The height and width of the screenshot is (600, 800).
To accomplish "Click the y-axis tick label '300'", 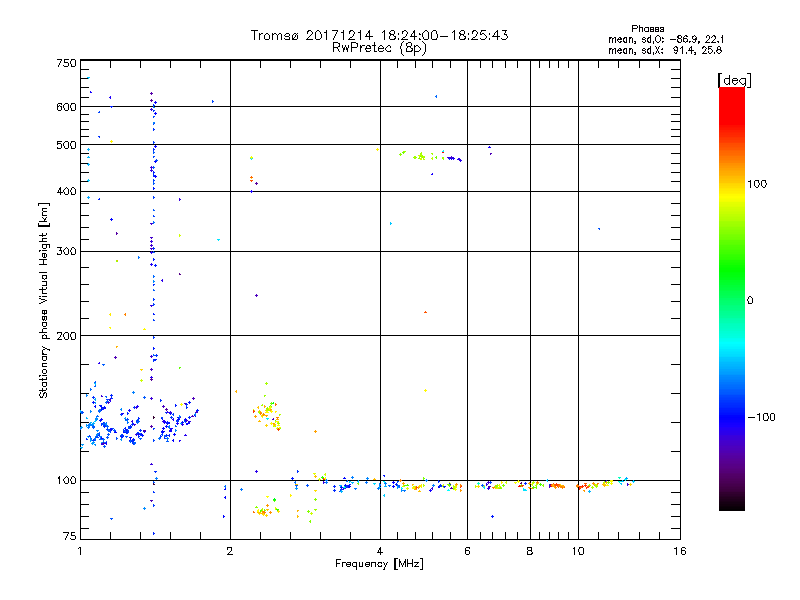I will 66,251.
